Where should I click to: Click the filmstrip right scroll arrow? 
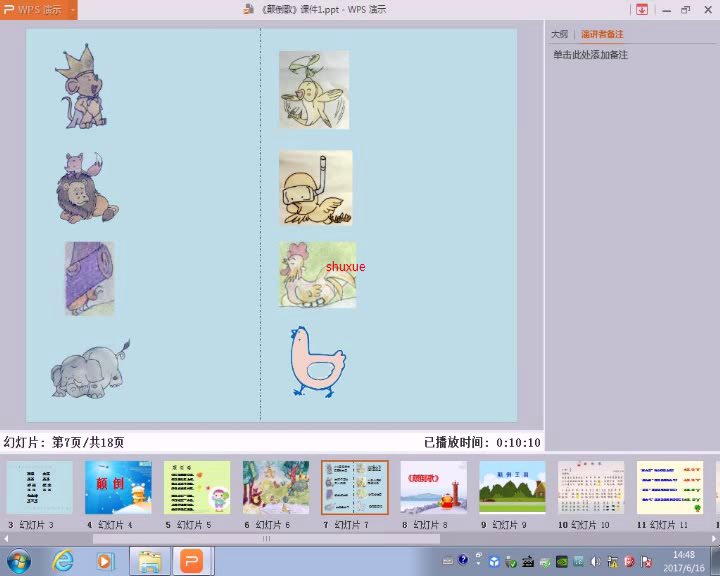coord(714,538)
